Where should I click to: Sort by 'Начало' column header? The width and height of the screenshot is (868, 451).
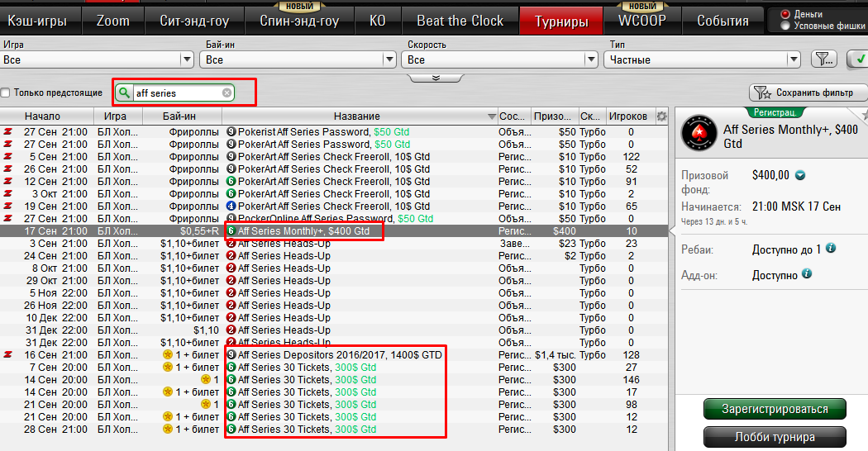click(43, 116)
